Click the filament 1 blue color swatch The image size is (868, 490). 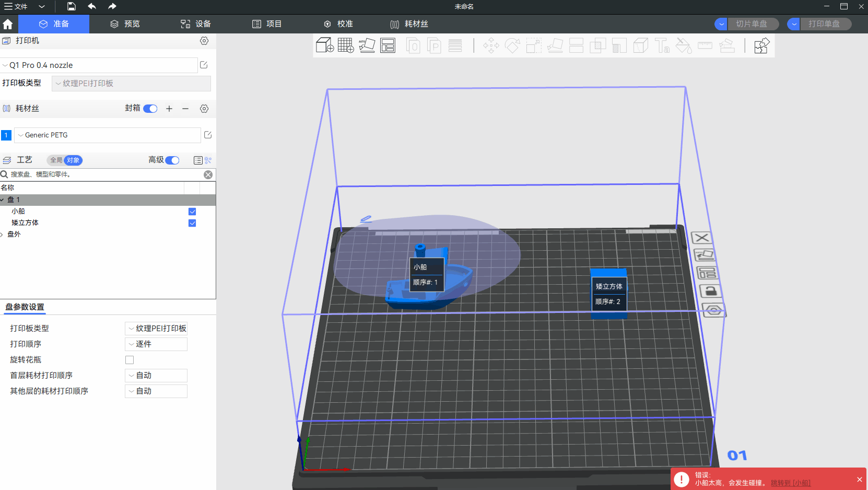6,135
